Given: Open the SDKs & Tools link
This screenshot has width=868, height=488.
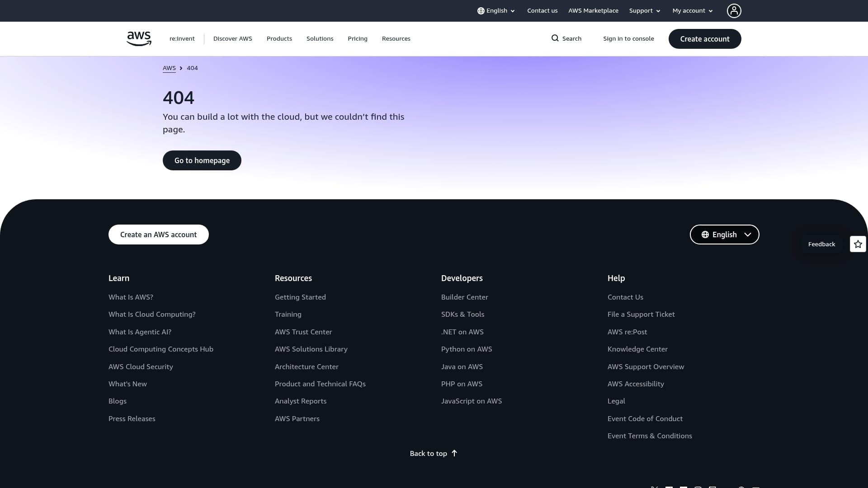Looking at the screenshot, I should tap(462, 314).
